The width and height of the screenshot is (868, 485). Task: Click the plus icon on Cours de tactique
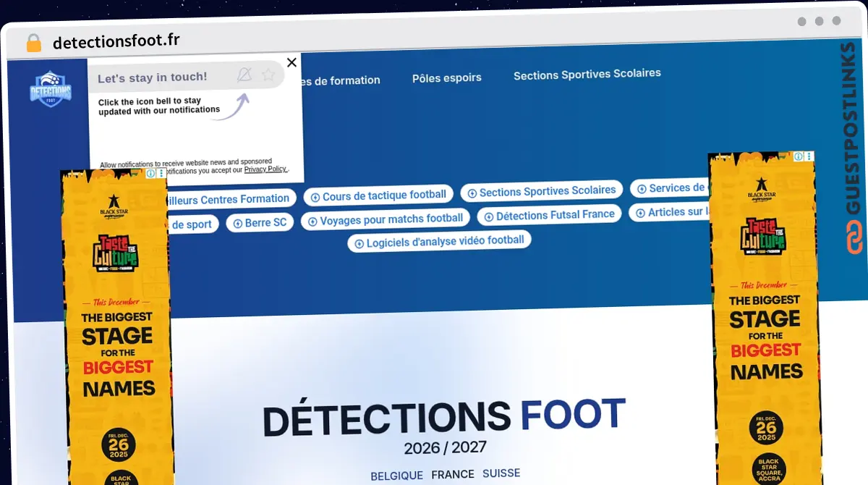point(315,197)
